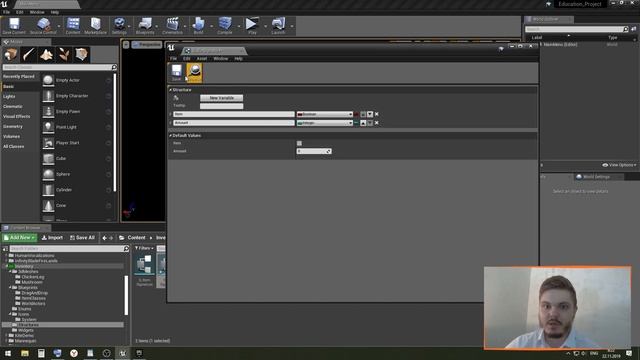Select the Place mode icon
640x360 pixels.
coord(11,54)
